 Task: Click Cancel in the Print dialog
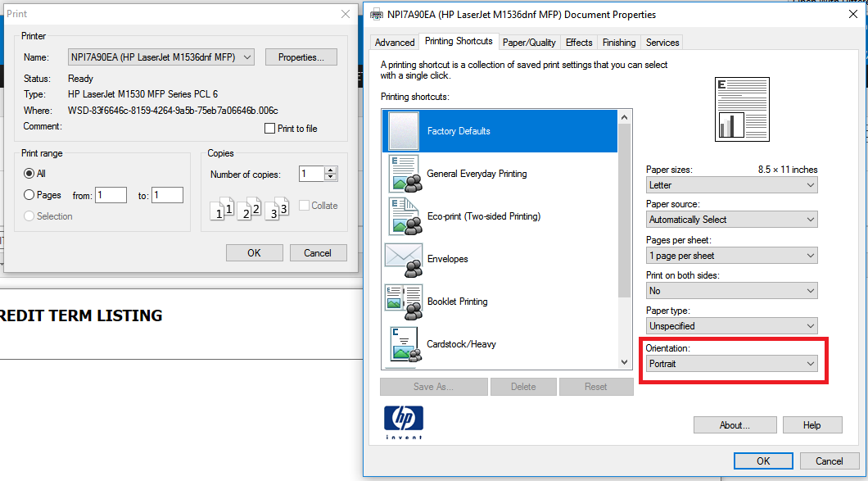point(318,252)
